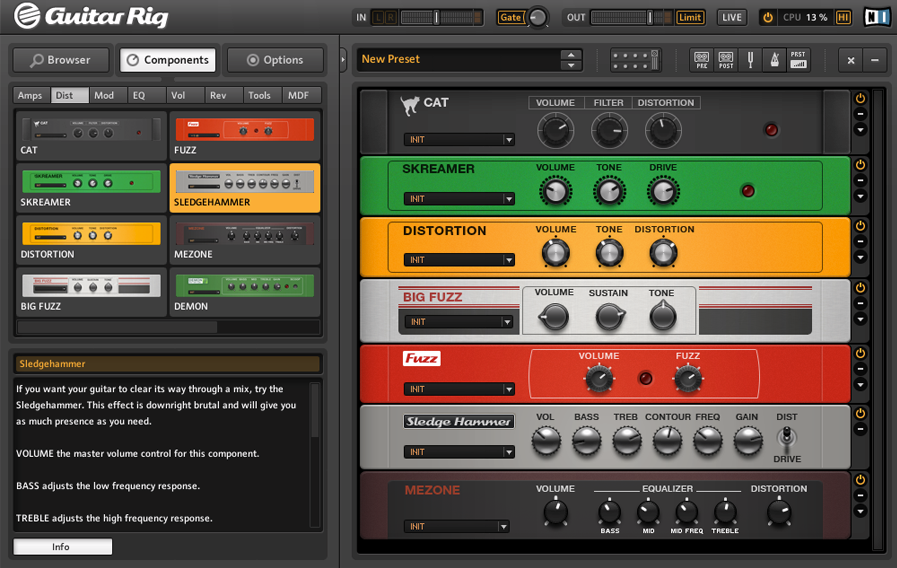Open the Browser panel
Viewport: 897px width, 568px height.
pyautogui.click(x=61, y=59)
